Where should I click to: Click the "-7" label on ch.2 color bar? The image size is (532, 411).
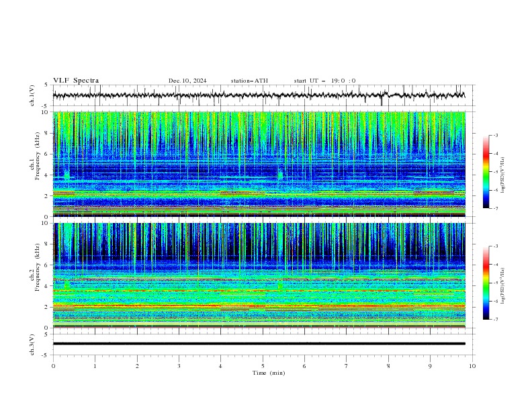point(496,319)
